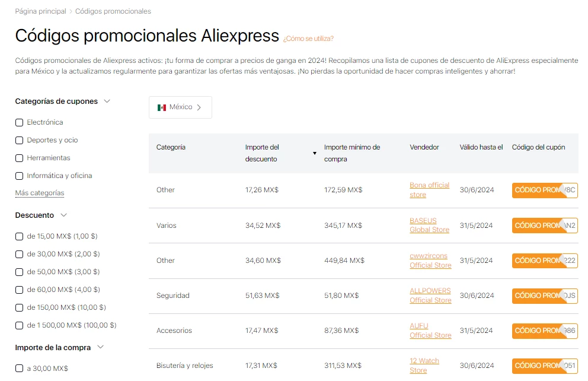Go back to Página principal breadcrumb
Screen dimensions: 588x381
tap(40, 11)
